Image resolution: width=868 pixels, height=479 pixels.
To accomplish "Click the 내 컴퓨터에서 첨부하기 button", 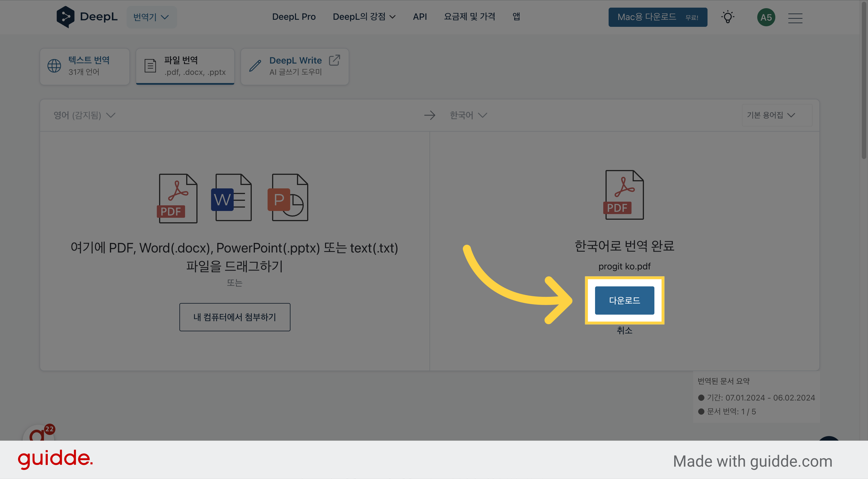I will tap(235, 317).
